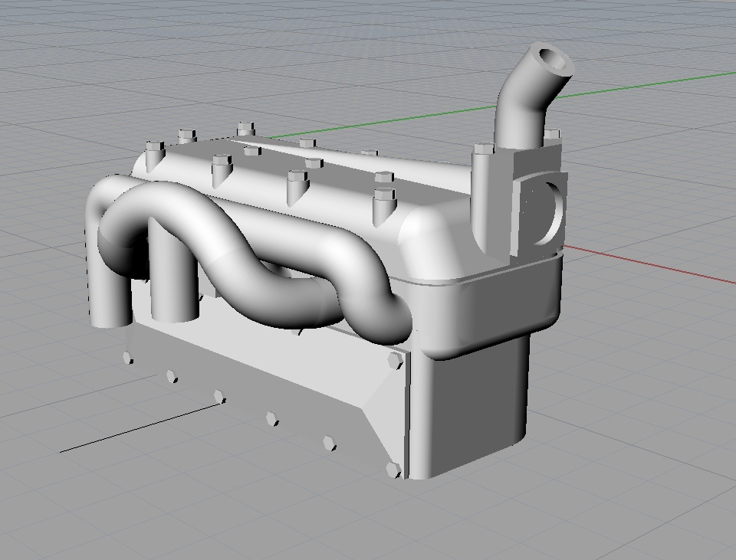The width and height of the screenshot is (736, 560).
Task: Click the leftmost hex bolt on the lower flange
Action: coord(127,358)
